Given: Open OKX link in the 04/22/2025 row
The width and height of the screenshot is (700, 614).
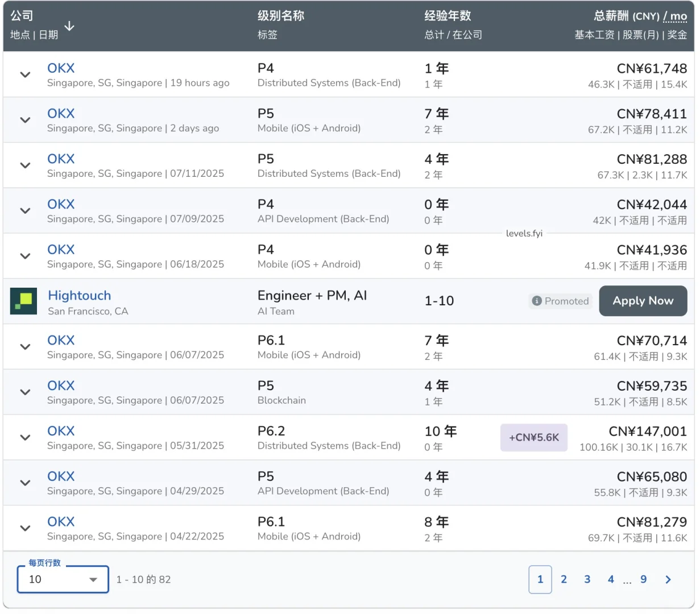Looking at the screenshot, I should coord(61,522).
